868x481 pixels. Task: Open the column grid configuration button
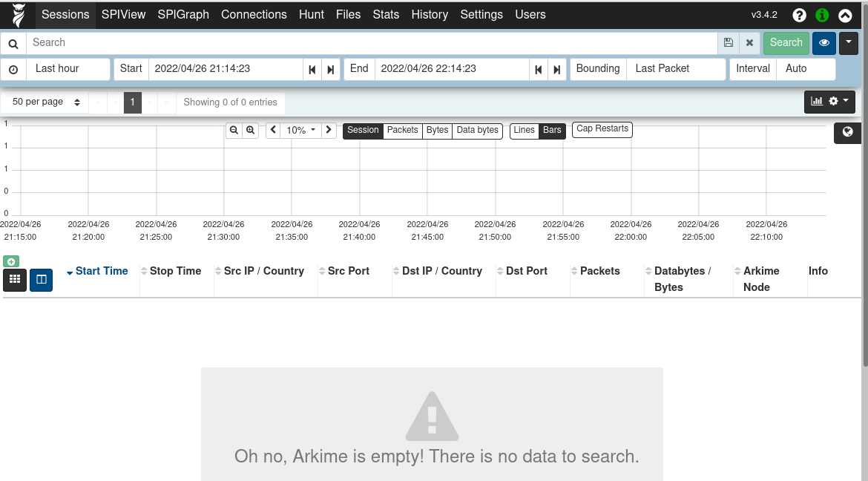click(15, 280)
